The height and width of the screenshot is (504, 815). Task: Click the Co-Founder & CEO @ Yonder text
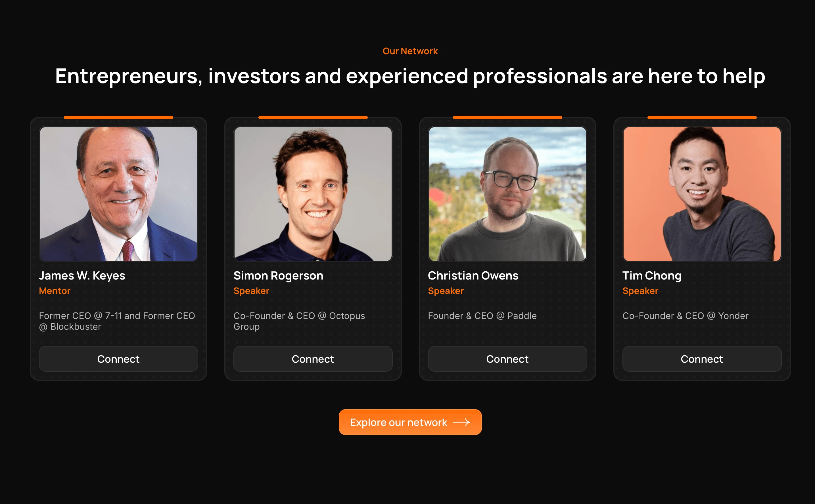(685, 316)
